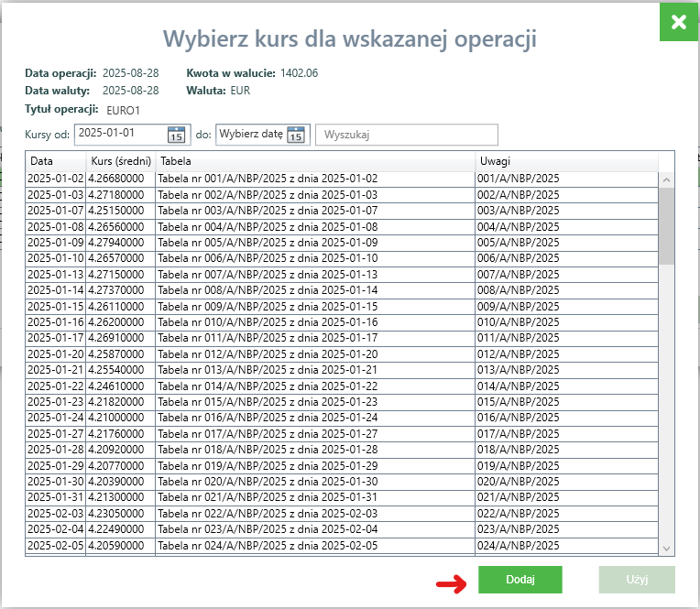Select row dated 2025-01-15
Screen dimensions: 700x609
(x=342, y=307)
